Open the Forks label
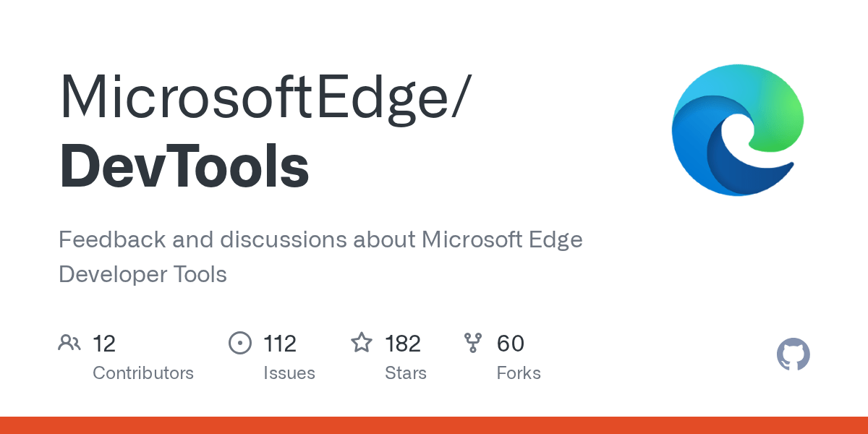This screenshot has width=868, height=434. 519,373
